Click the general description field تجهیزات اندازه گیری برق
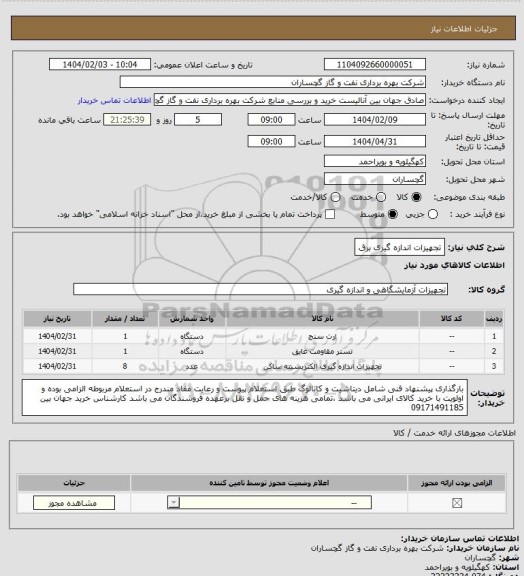Viewport: 524px width, 576px height. click(x=399, y=248)
